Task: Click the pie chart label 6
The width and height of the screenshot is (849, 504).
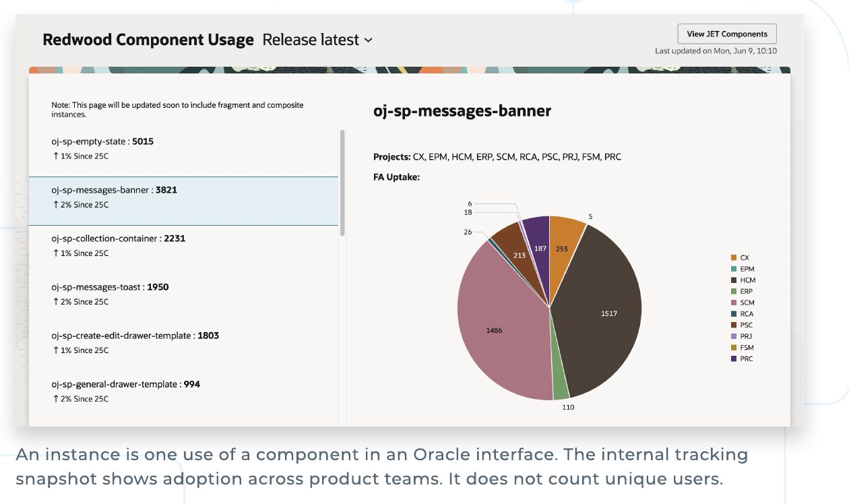Action: click(x=470, y=203)
